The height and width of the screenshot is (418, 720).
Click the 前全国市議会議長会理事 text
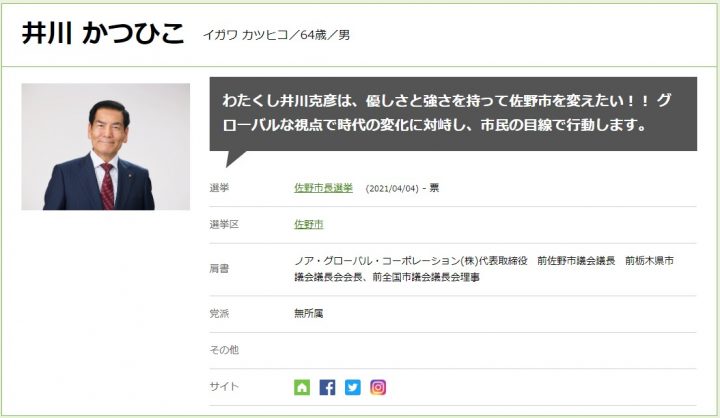pos(426,277)
